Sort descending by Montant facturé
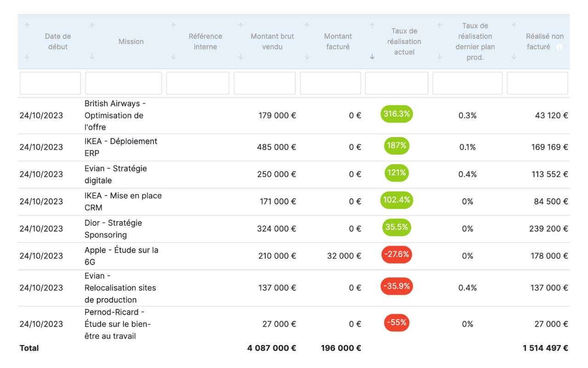 (307, 57)
